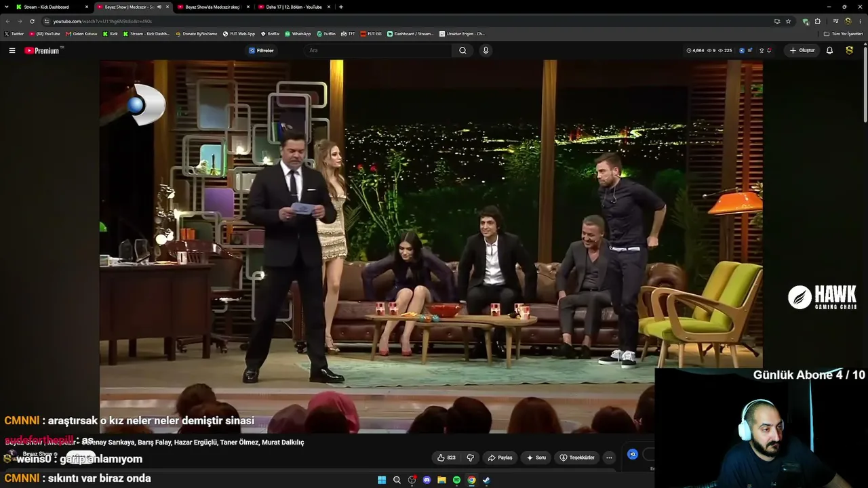868x488 pixels.
Task: Open the YouTube guide hamburger menu
Action: point(12,50)
